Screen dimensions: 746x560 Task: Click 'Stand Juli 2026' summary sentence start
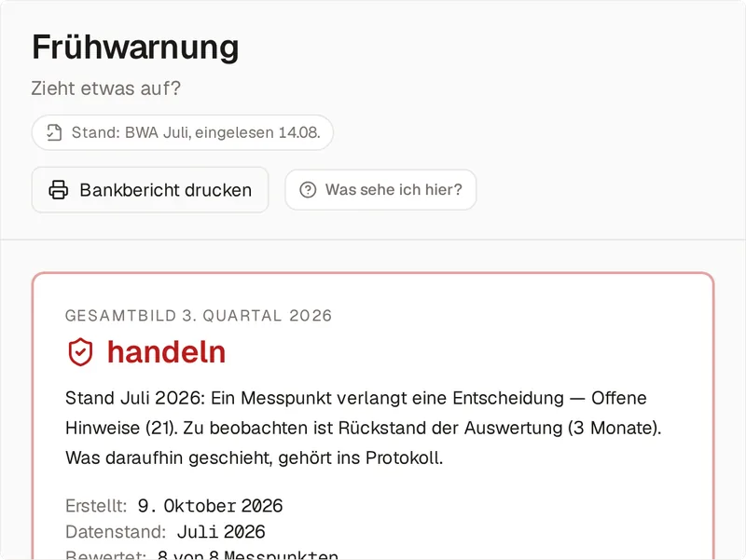[134, 398]
